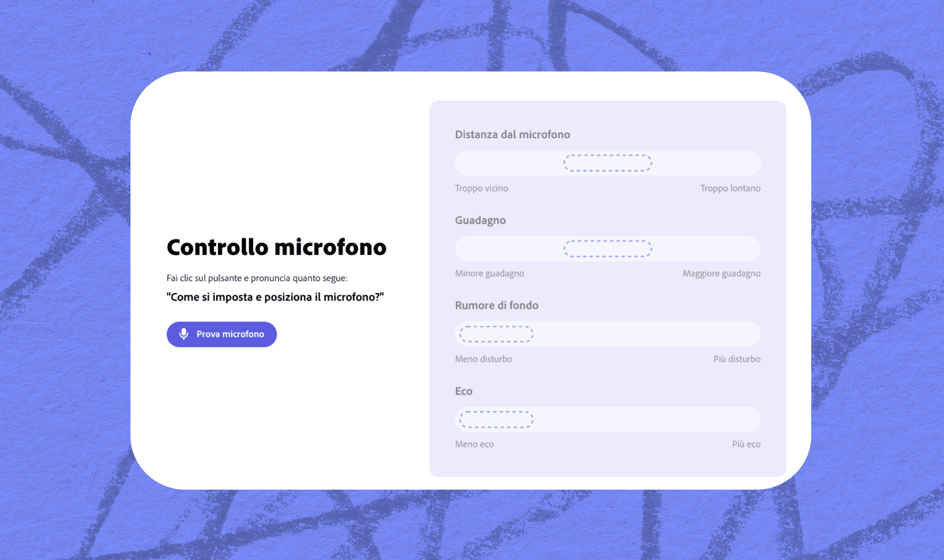Move the Rumore di fondo slider handle
944x560 pixels.
click(495, 334)
